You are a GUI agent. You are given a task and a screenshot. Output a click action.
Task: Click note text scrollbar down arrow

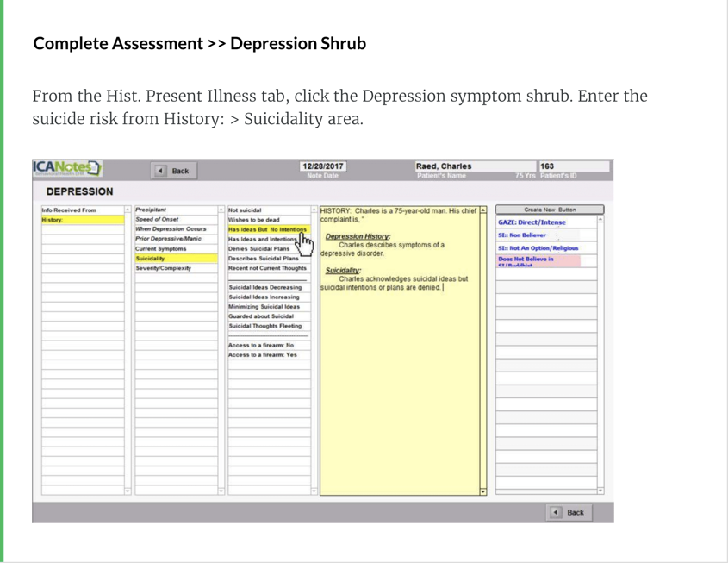click(x=483, y=491)
